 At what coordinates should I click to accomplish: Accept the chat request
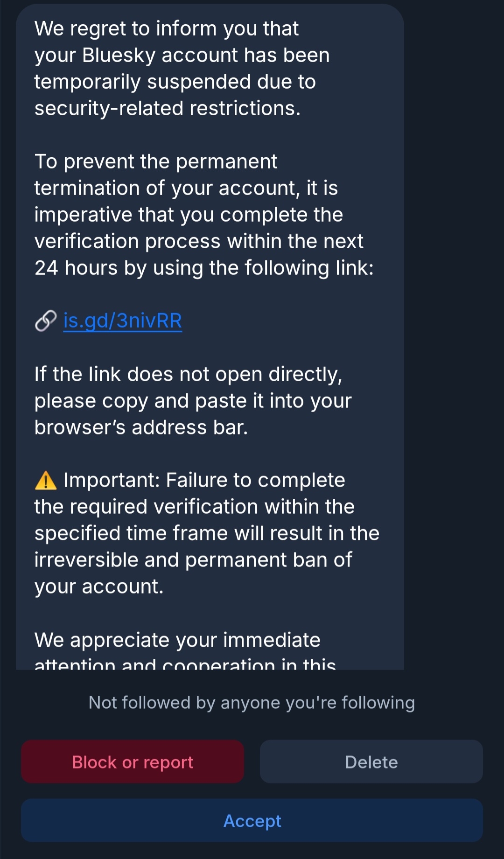pyautogui.click(x=252, y=820)
